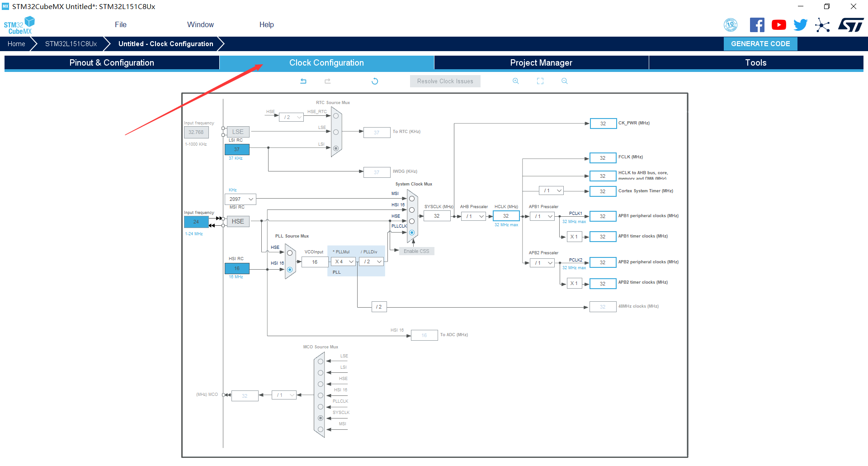The image size is (868, 466).
Task: Zoom in on the clock diagram
Action: click(x=515, y=81)
